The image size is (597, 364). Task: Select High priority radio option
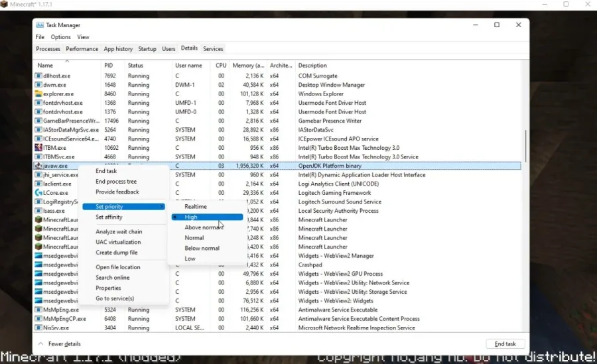(207, 217)
